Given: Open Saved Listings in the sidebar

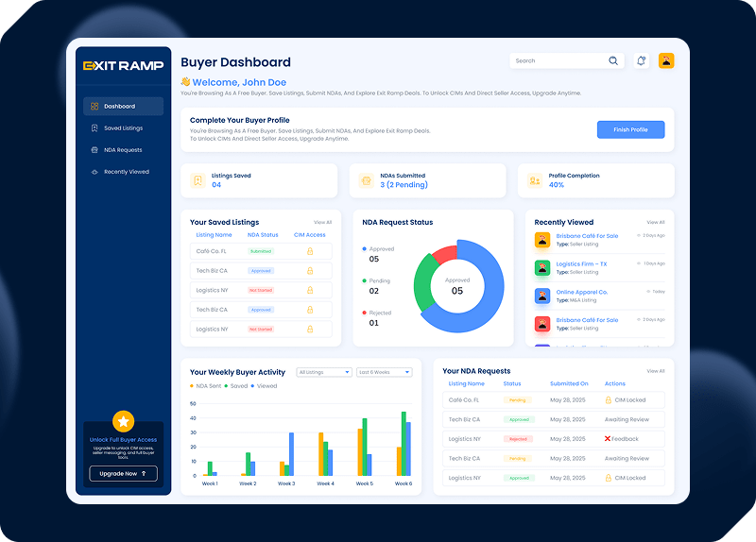Looking at the screenshot, I should click(x=123, y=128).
